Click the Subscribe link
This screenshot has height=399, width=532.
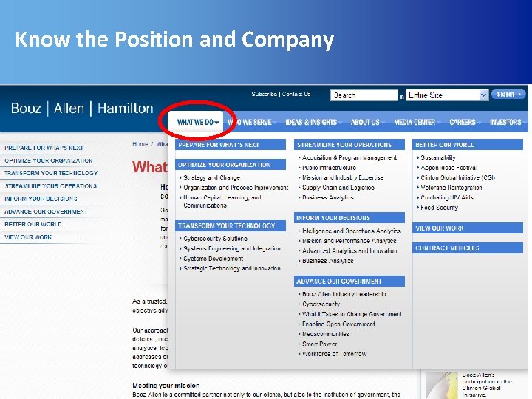[x=264, y=94]
